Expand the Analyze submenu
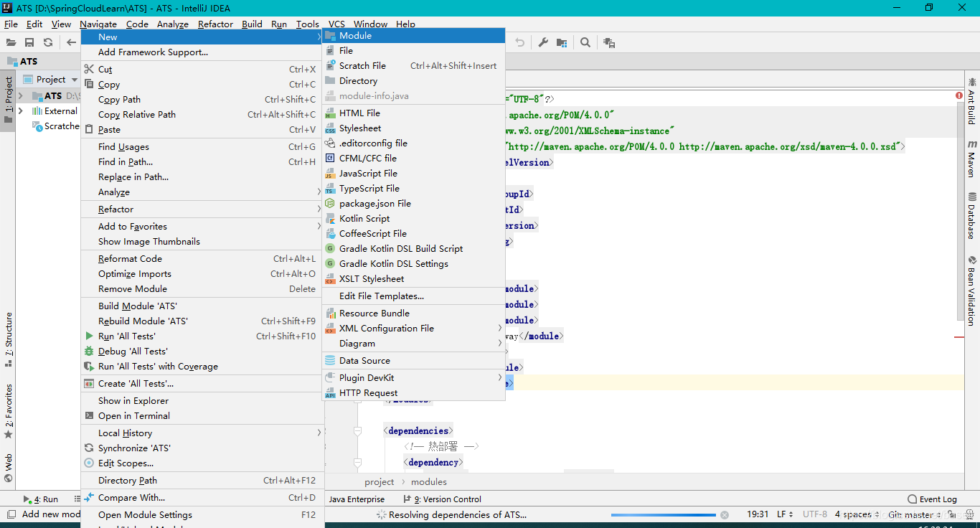 coord(202,192)
